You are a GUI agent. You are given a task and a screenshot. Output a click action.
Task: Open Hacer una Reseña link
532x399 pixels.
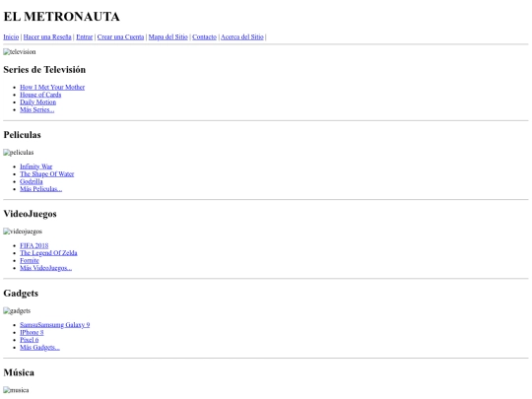click(47, 37)
